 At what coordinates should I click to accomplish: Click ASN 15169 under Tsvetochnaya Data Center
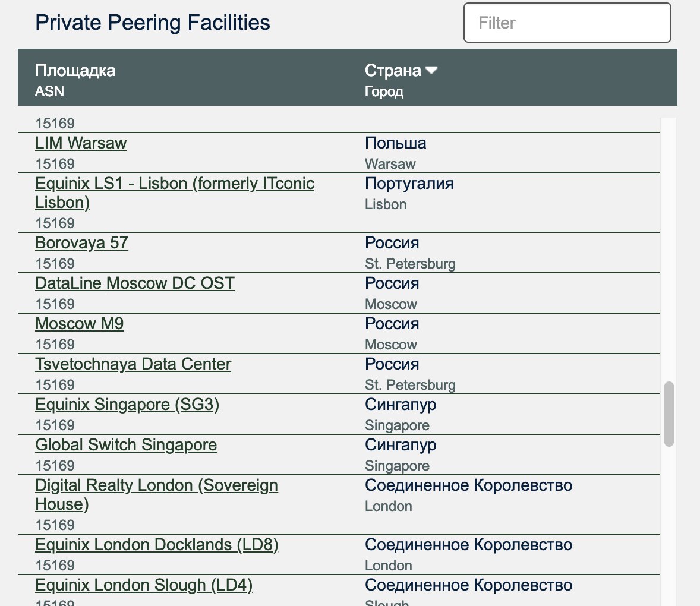point(55,384)
